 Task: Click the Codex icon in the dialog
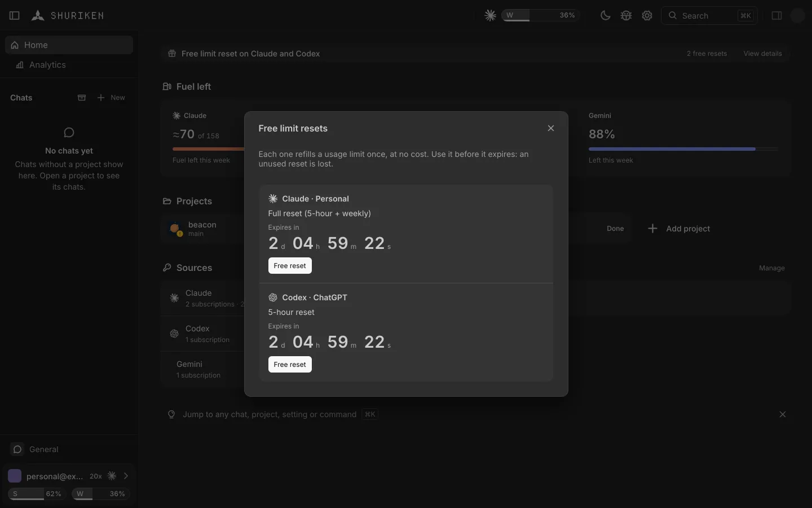[x=273, y=297]
